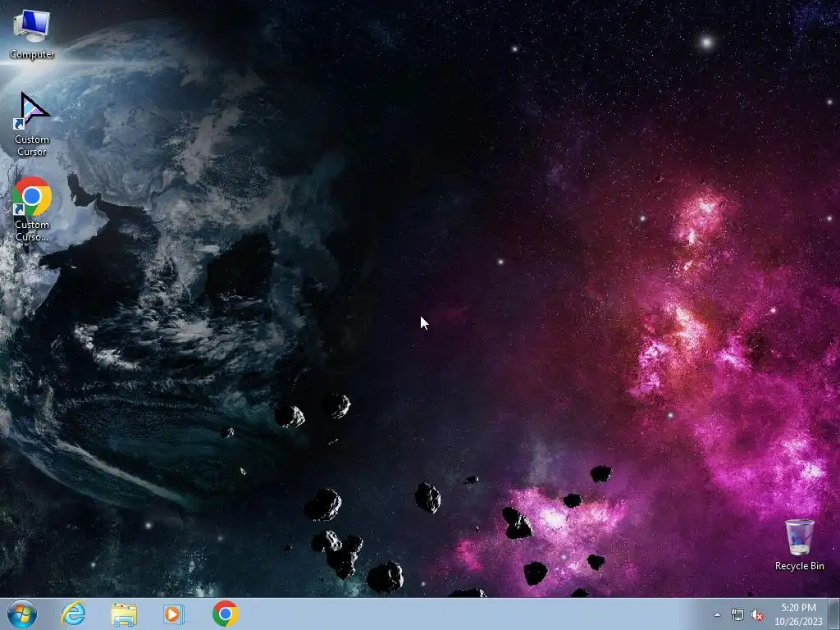Select the Computer desktop icon
The width and height of the screenshot is (840, 630).
32,34
